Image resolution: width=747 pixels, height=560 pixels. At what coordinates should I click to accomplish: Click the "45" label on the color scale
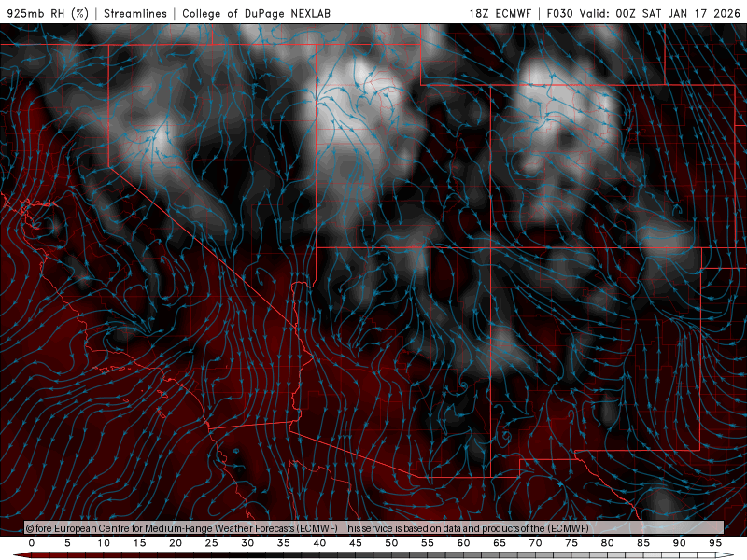[x=356, y=543]
